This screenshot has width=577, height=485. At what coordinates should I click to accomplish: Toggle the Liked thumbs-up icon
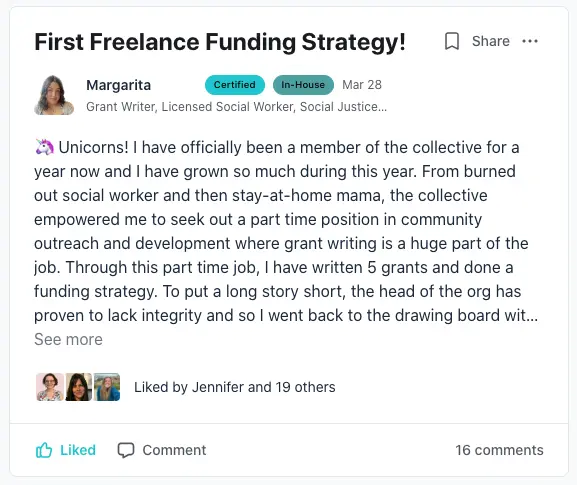[44, 450]
